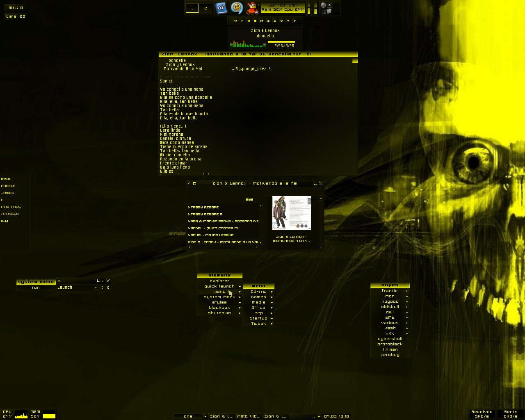Click the album panel scroll down arrow
The width and height of the screenshot is (525, 420).
coord(321,247)
